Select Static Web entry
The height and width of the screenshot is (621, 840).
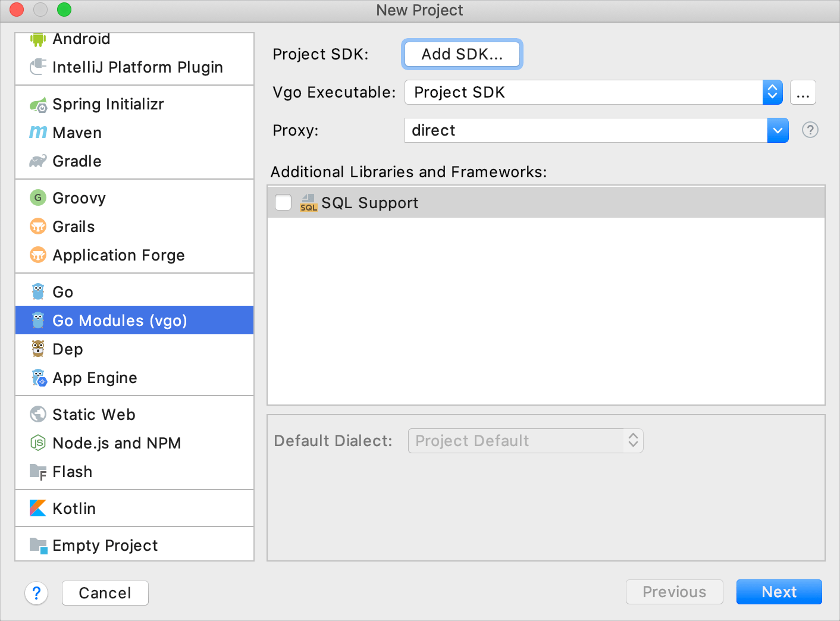pyautogui.click(x=134, y=414)
